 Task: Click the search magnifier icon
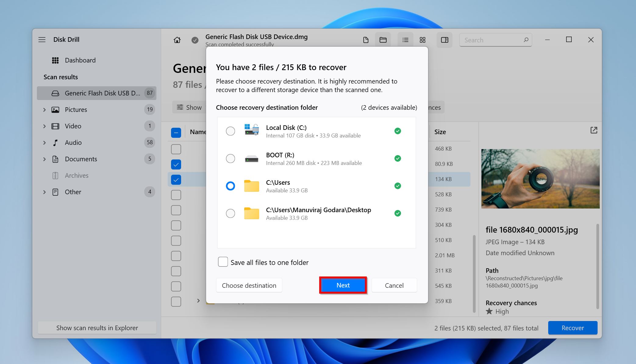tap(525, 39)
